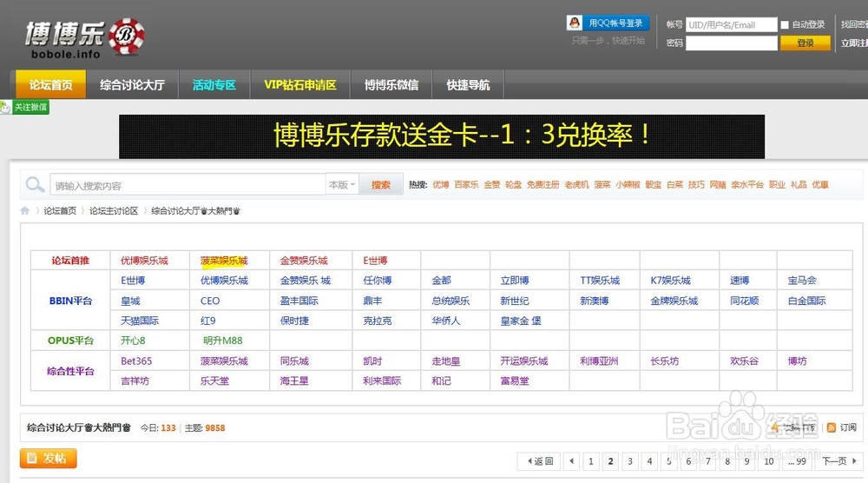This screenshot has width=868, height=483.
Task: Click the username UID/用户名/Email field
Action: [x=731, y=25]
